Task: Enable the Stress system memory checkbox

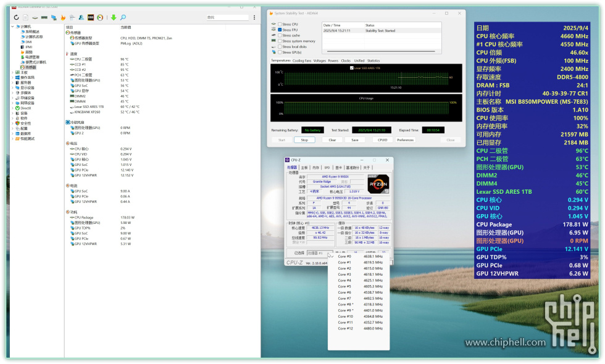Action: click(280, 41)
